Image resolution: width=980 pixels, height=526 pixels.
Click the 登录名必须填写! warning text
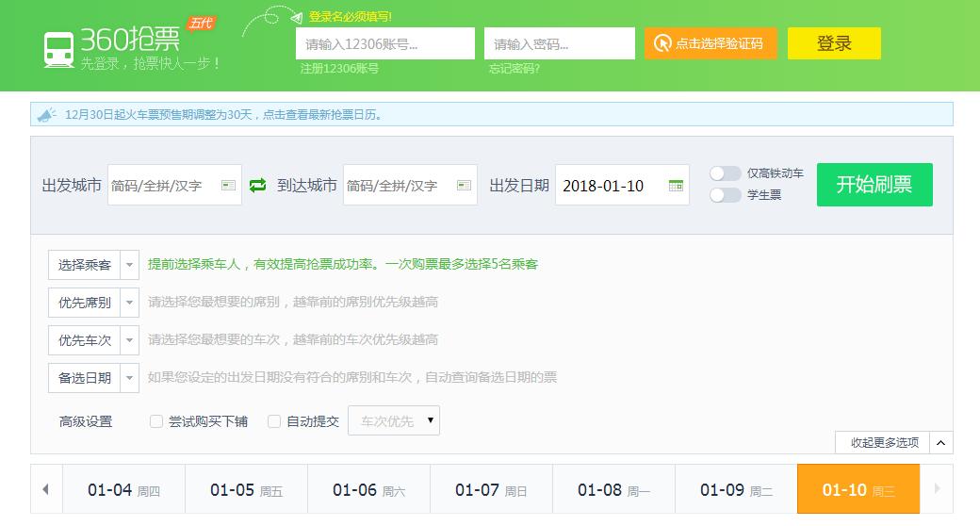(x=350, y=17)
